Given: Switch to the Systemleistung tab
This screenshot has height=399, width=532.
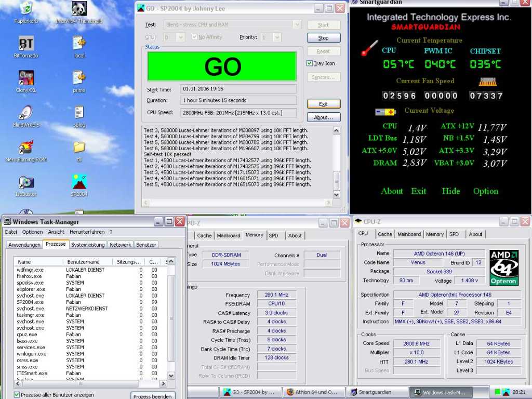Looking at the screenshot, I should (88, 245).
